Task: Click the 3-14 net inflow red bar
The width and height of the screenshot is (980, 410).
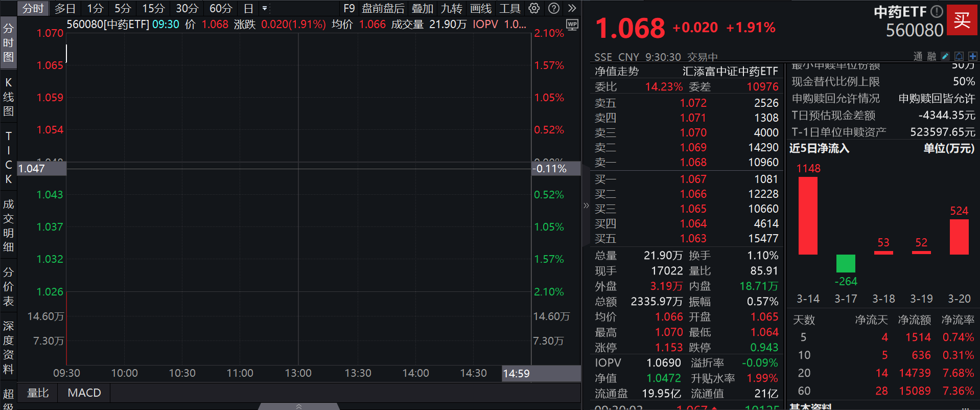Action: click(808, 215)
